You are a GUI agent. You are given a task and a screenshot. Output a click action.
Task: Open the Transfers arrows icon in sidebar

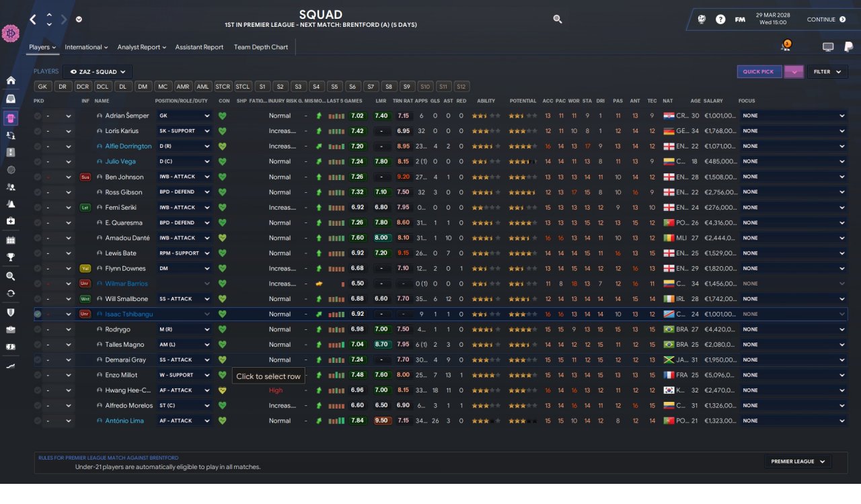tap(11, 293)
